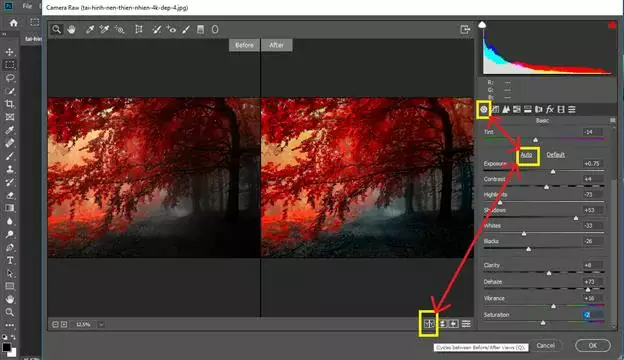Click the Before view label
Screen dimensions: 624x360
(244, 45)
